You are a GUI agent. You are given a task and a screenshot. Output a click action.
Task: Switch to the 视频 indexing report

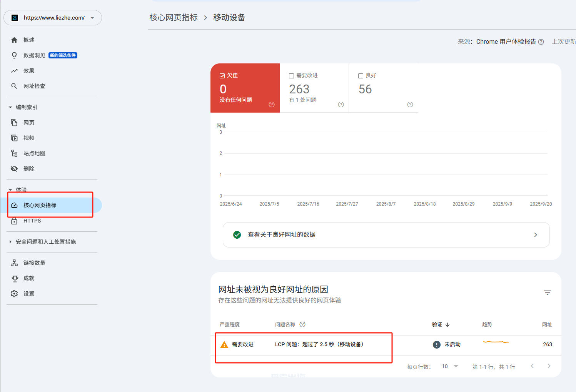click(x=28, y=138)
